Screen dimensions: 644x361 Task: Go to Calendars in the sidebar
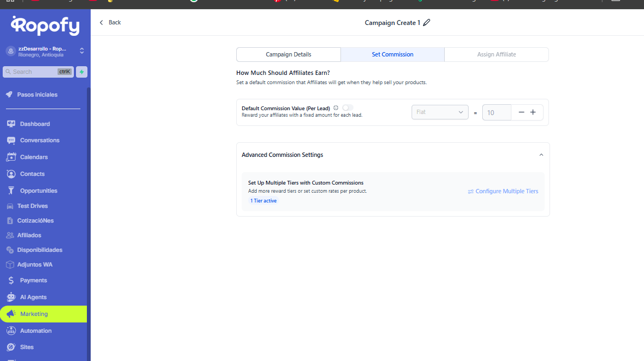coord(34,157)
